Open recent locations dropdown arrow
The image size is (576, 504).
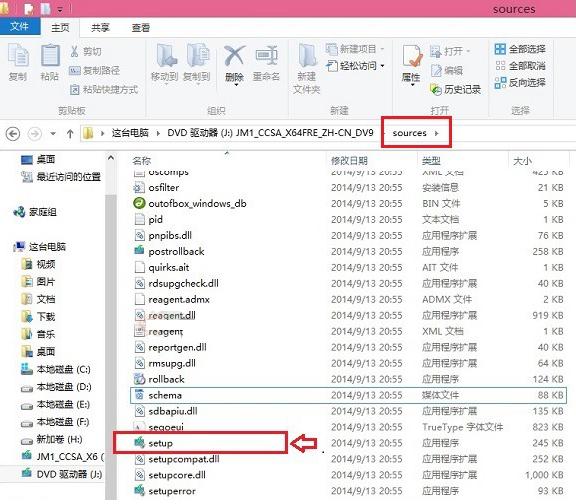(53, 134)
